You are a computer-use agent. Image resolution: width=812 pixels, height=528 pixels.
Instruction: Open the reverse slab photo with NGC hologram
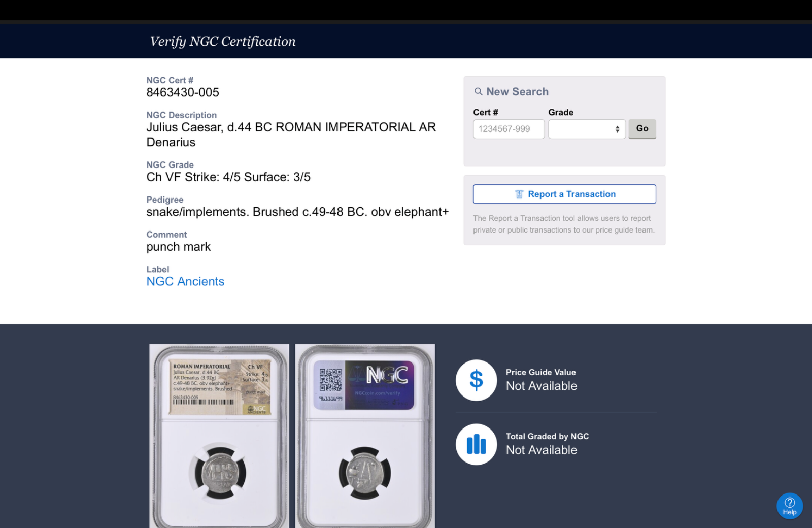[365, 437]
